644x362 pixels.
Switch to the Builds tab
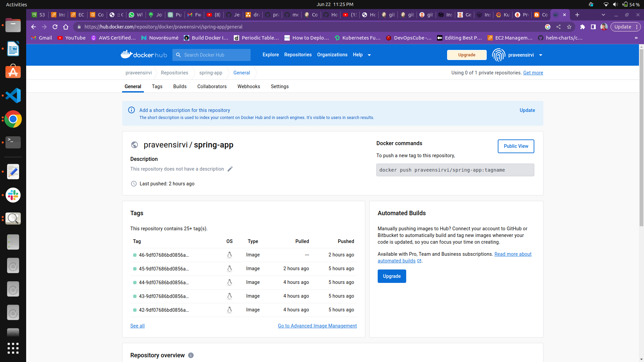click(180, 86)
